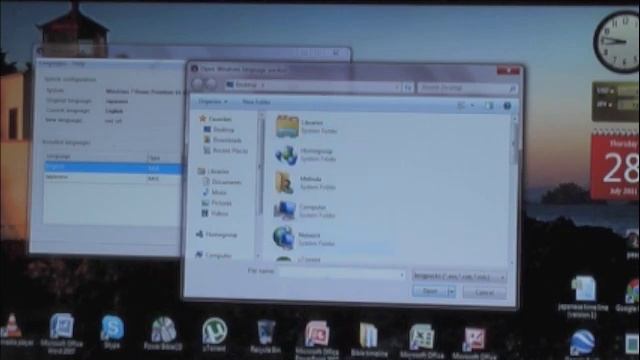Click the Type column header
The width and height of the screenshot is (640, 360).
pyautogui.click(x=164, y=158)
